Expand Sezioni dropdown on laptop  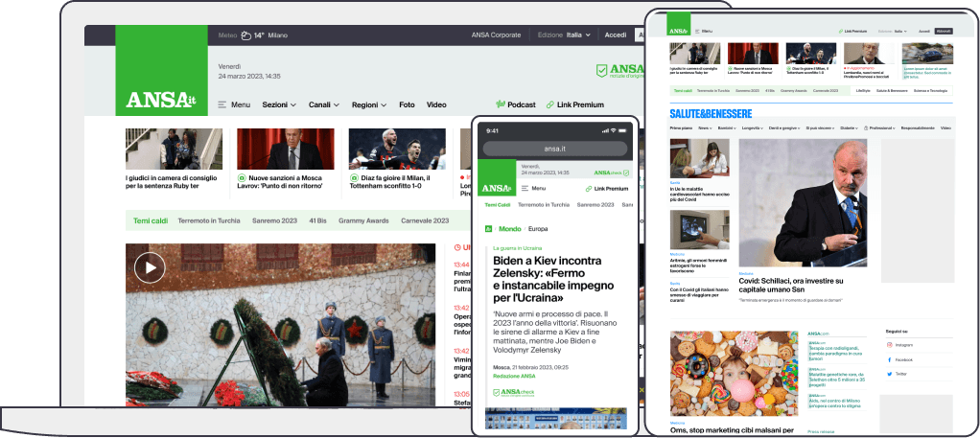[x=279, y=105]
